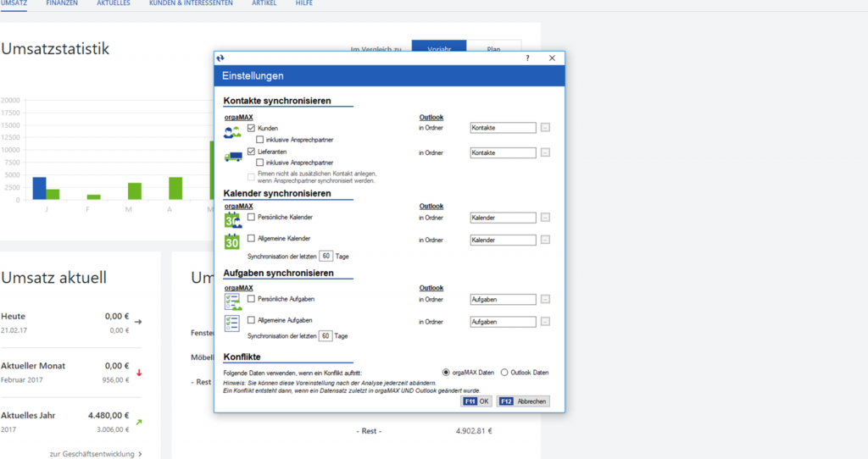The width and height of the screenshot is (868, 459).
Task: Open the Hilfe tab
Action: point(304,3)
